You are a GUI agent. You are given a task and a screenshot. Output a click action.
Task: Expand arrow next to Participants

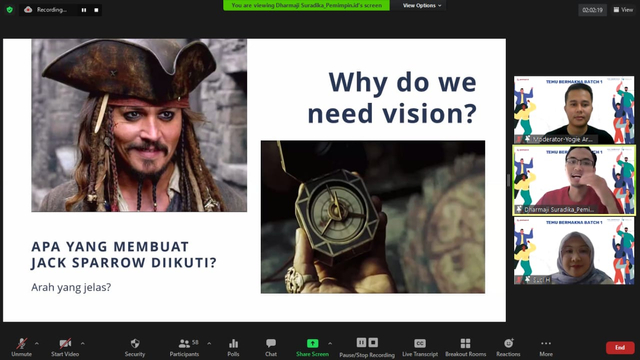pyautogui.click(x=209, y=344)
